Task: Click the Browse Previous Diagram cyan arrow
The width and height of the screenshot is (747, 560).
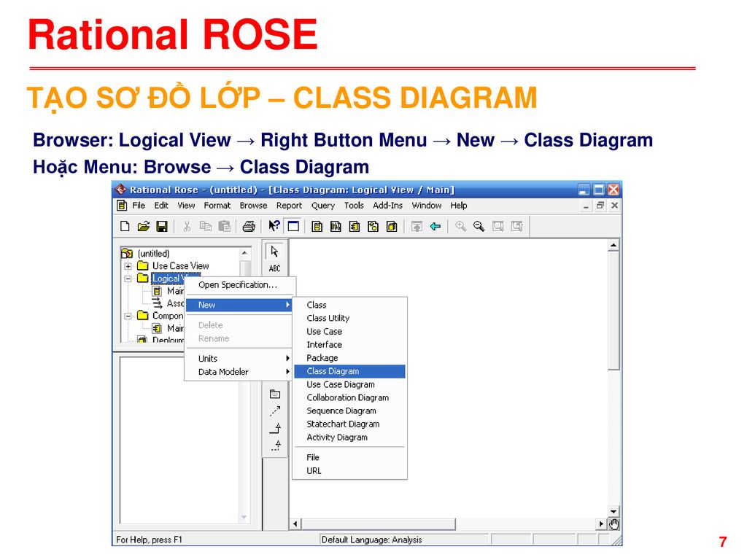Action: point(436,227)
